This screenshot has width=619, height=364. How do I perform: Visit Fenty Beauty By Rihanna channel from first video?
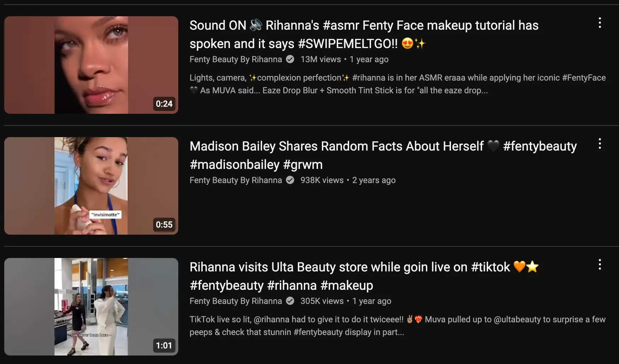236,59
